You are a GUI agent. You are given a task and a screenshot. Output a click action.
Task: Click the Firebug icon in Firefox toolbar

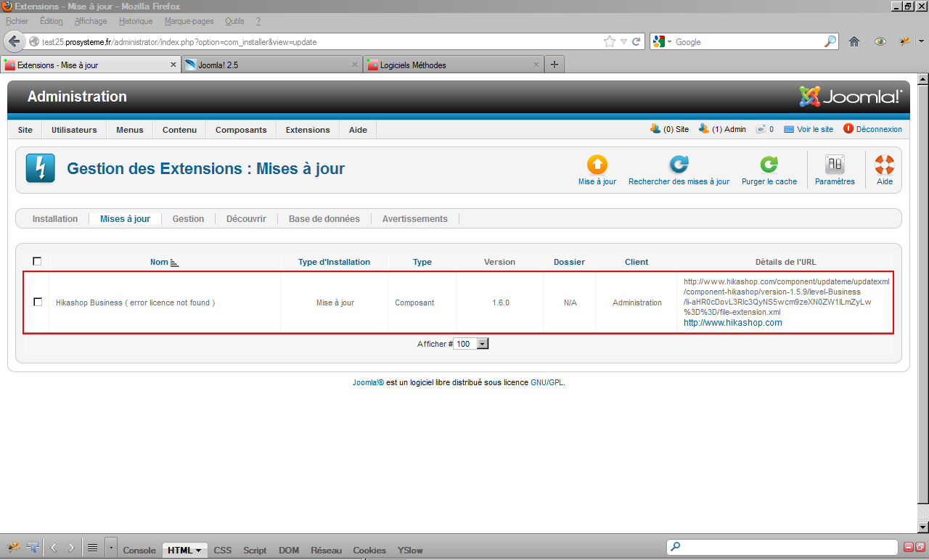(906, 42)
